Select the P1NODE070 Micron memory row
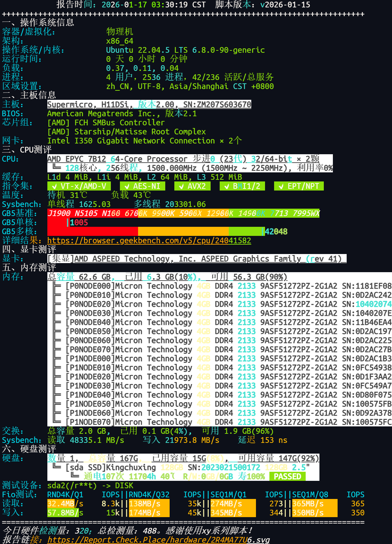The width and height of the screenshot is (392, 544). pyautogui.click(x=222, y=422)
